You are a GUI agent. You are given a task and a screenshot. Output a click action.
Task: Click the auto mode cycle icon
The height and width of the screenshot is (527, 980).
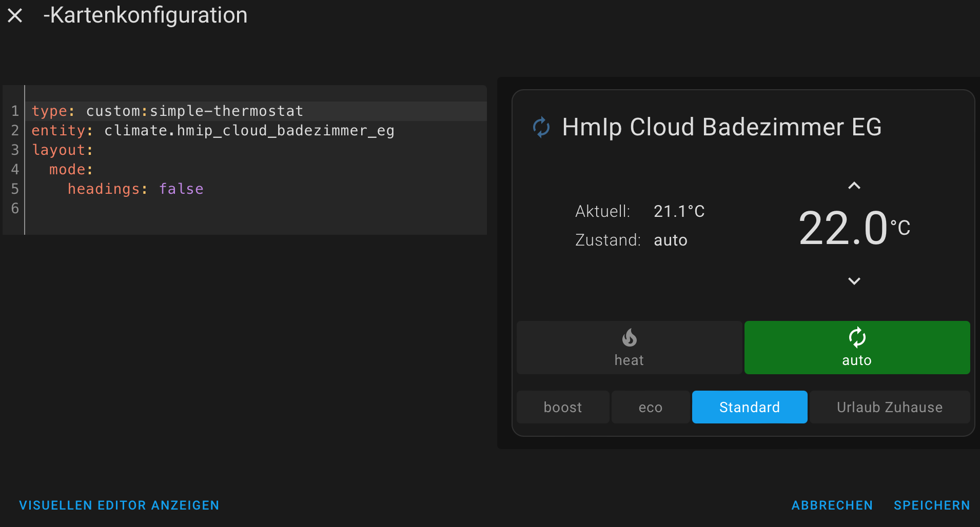point(857,338)
